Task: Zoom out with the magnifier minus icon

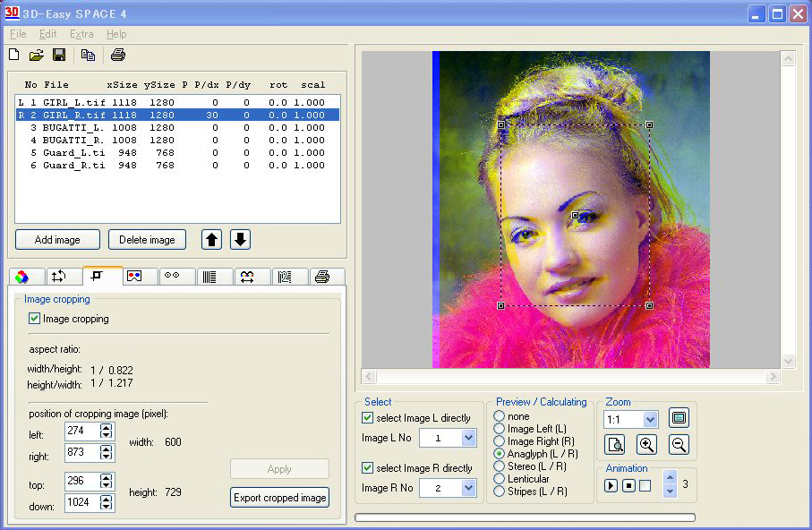Action: (x=679, y=444)
